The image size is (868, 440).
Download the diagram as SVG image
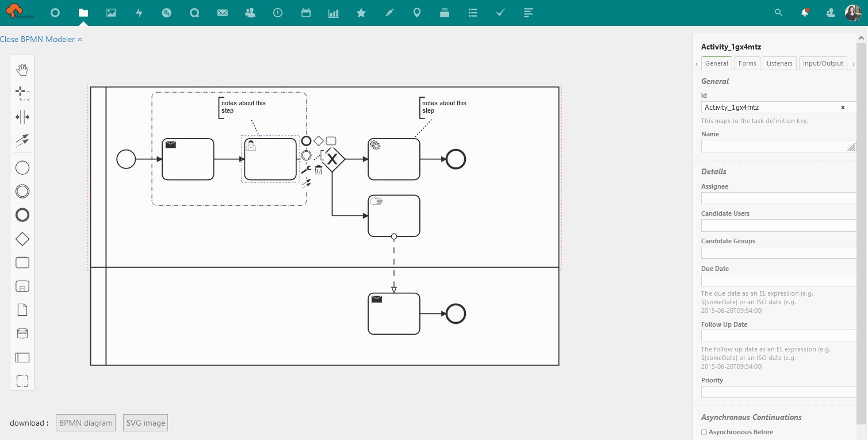click(145, 422)
